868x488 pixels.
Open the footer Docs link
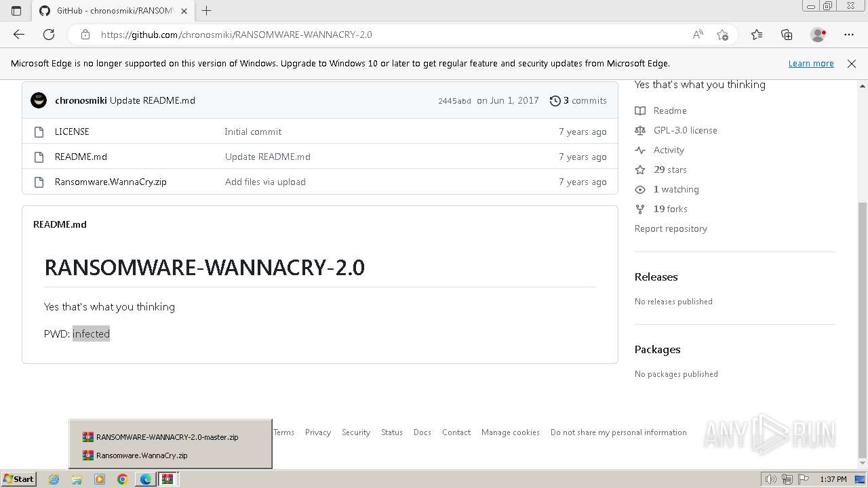point(422,432)
